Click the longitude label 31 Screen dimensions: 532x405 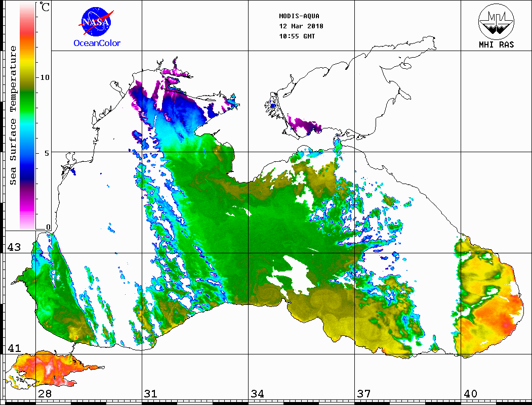tap(151, 394)
